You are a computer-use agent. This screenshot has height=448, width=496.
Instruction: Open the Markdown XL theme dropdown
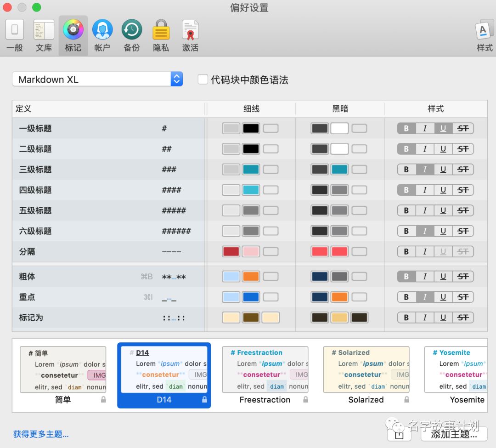pyautogui.click(x=92, y=79)
